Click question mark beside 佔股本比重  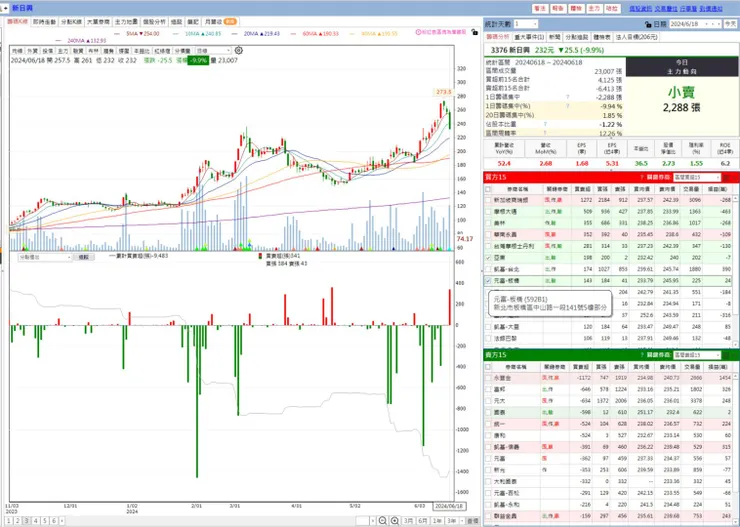point(545,125)
